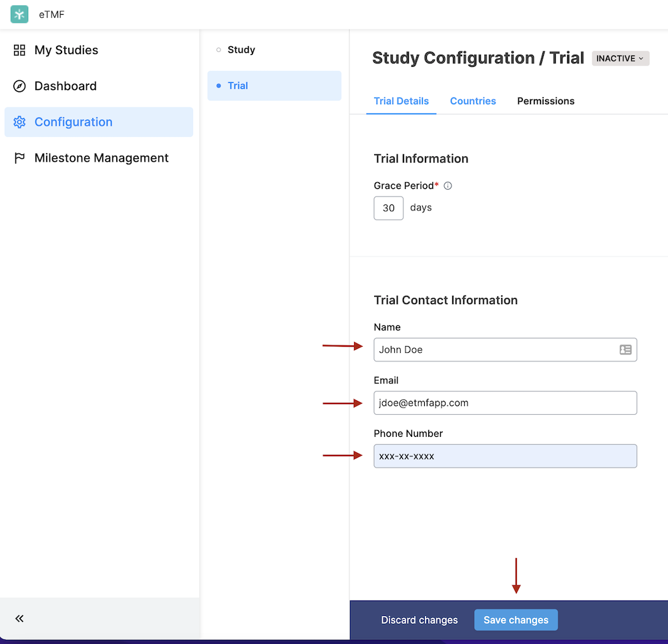668x644 pixels.
Task: Click the Milestone Management flag icon
Action: (x=19, y=158)
